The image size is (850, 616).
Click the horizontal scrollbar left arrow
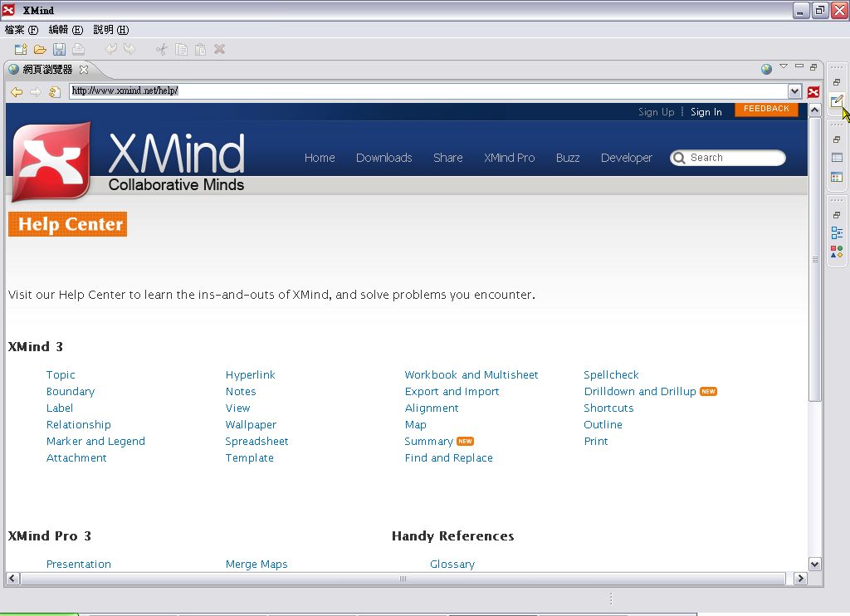coord(12,579)
